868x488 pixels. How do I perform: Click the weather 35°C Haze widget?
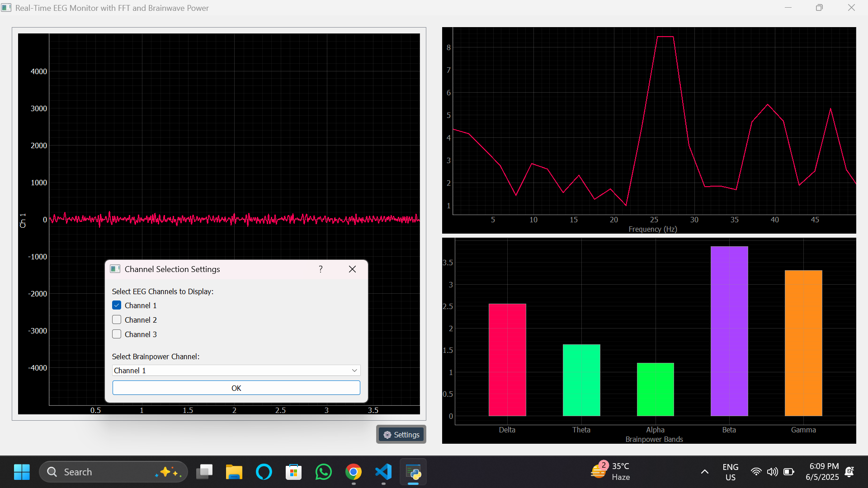(x=610, y=471)
